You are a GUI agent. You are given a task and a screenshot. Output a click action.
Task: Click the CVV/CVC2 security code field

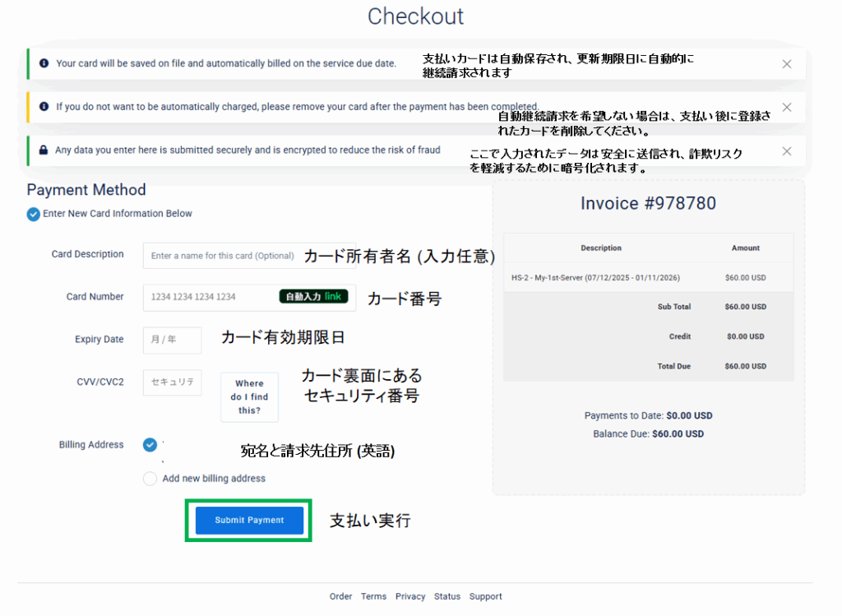[172, 382]
